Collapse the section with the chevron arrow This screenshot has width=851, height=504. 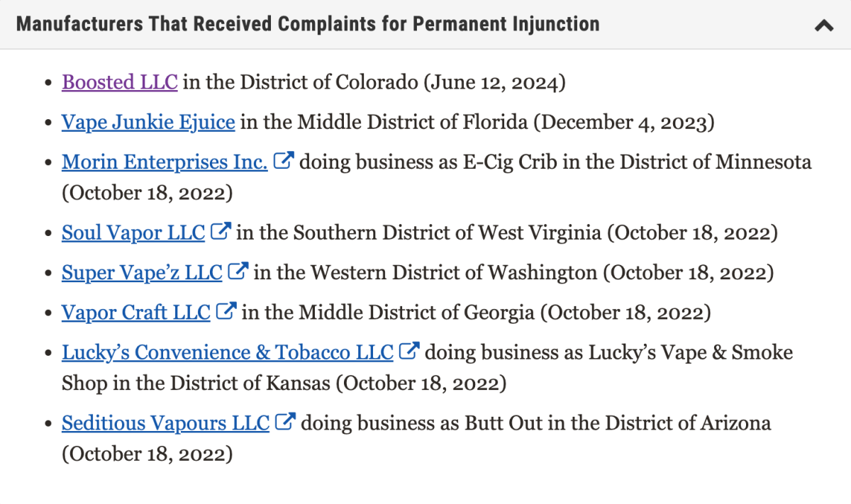click(823, 26)
